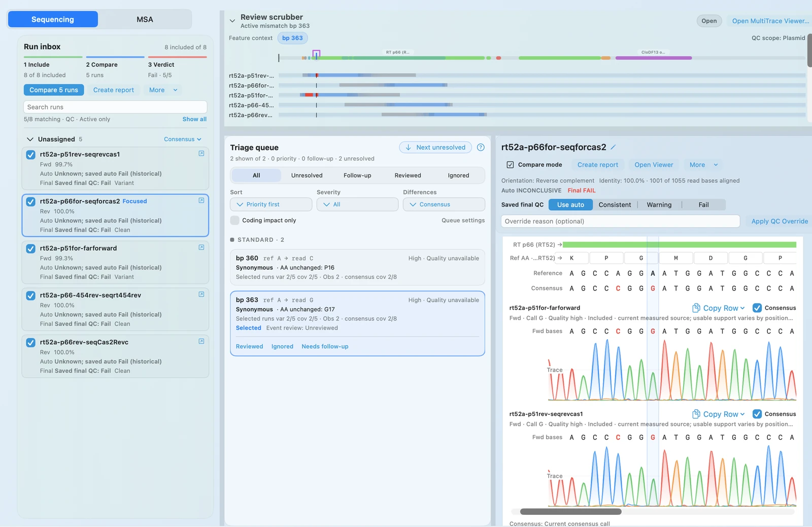Image resolution: width=812 pixels, height=527 pixels.
Task: Click the Search runs field
Action: pos(115,107)
